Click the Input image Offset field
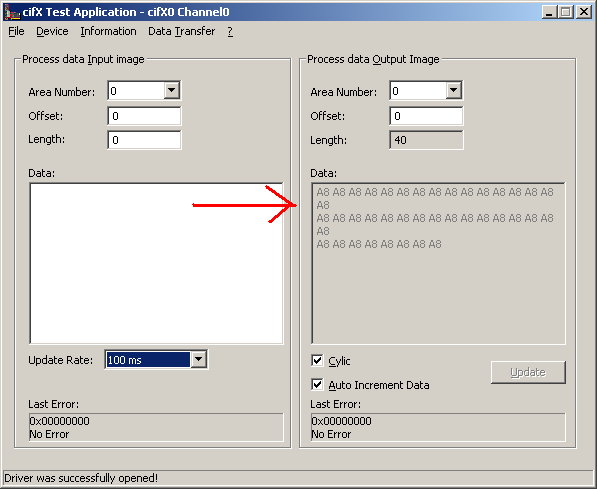 coord(144,116)
